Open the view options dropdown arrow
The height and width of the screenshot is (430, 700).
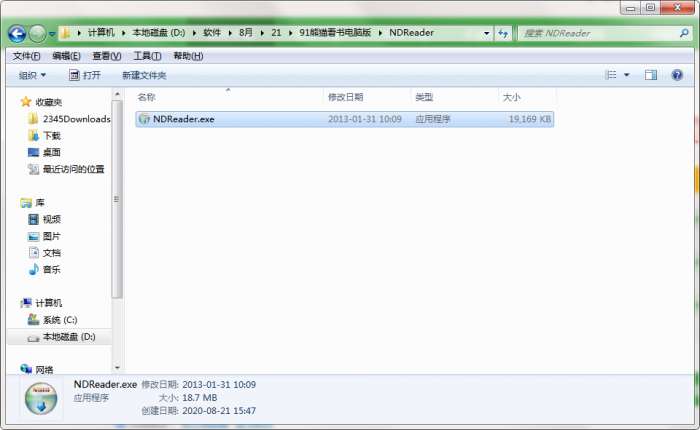627,75
